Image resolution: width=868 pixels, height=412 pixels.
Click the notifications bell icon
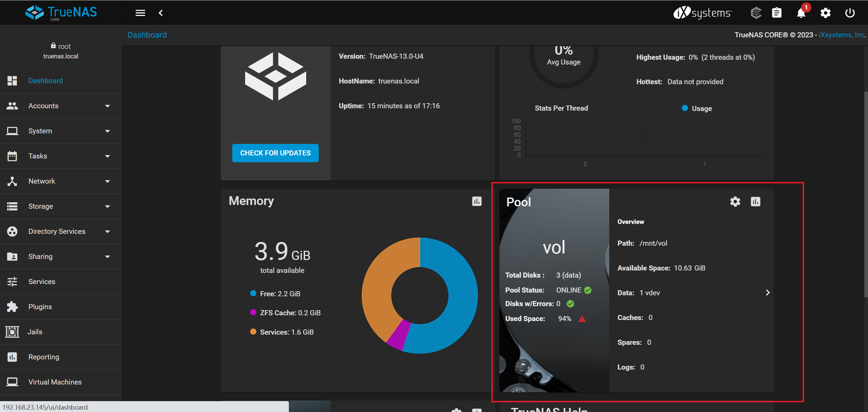coord(801,13)
